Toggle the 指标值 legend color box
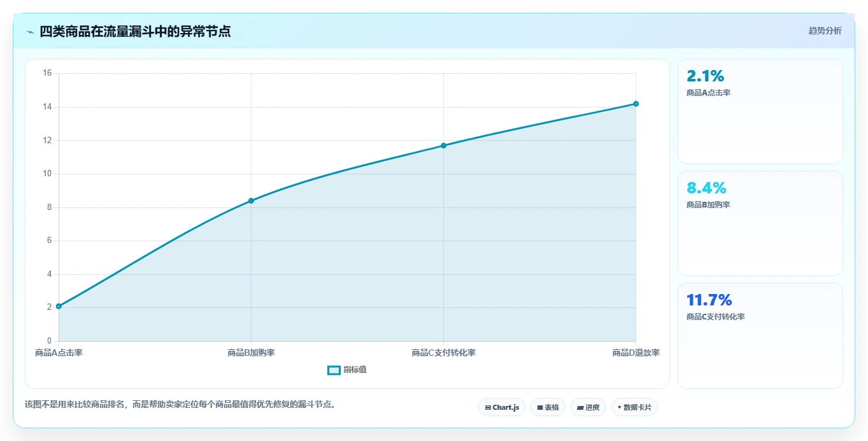This screenshot has height=441, width=868. (x=334, y=370)
